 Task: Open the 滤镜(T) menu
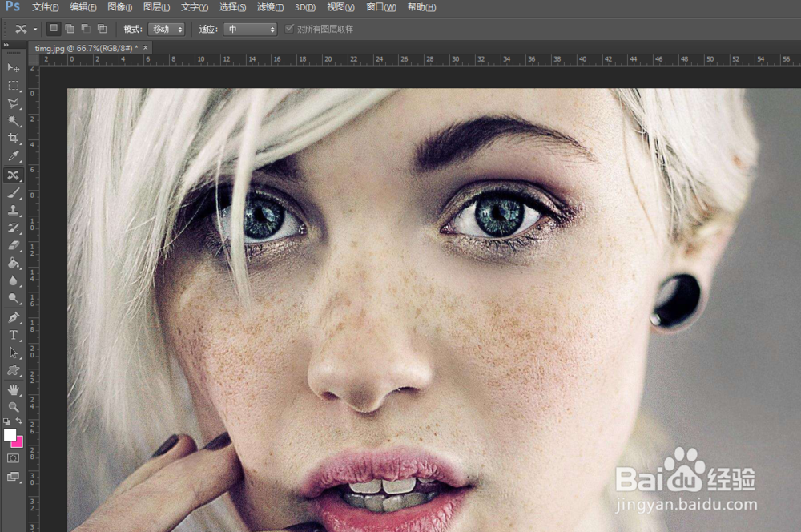(270, 7)
